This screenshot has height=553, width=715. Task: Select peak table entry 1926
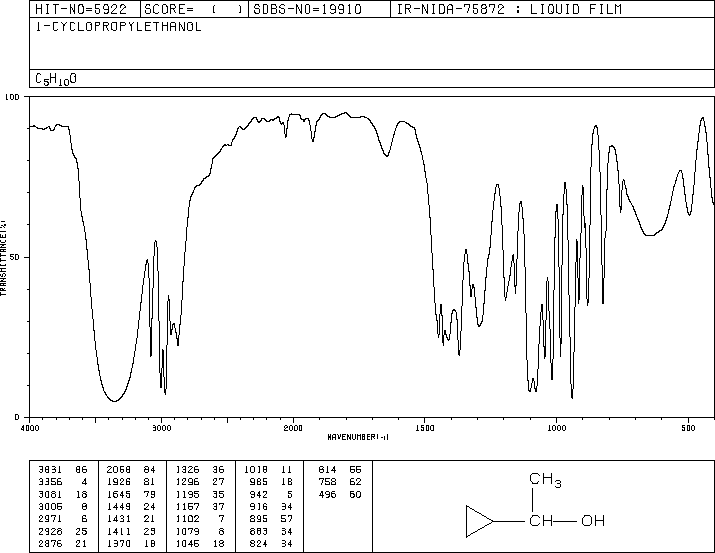pos(131,482)
